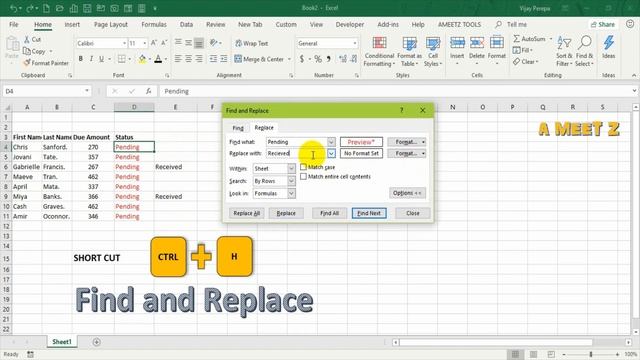
Task: Click the Find Next button
Action: pyautogui.click(x=369, y=213)
